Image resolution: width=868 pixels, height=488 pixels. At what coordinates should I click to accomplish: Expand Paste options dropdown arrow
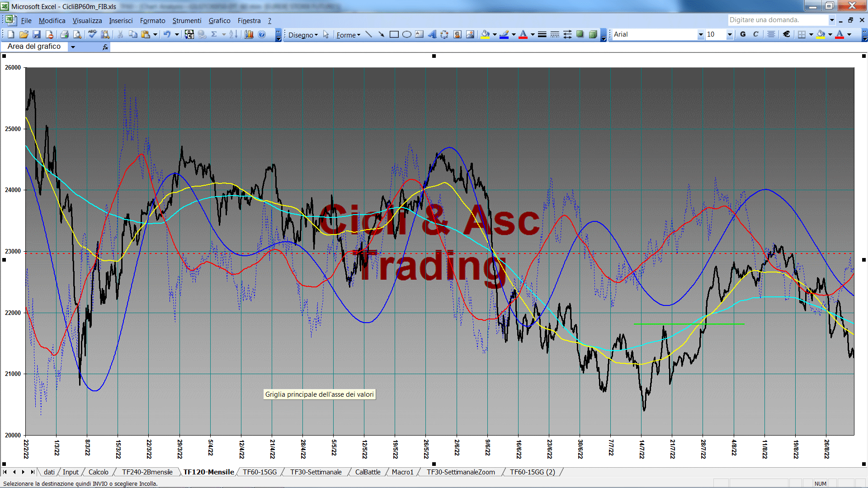click(155, 34)
